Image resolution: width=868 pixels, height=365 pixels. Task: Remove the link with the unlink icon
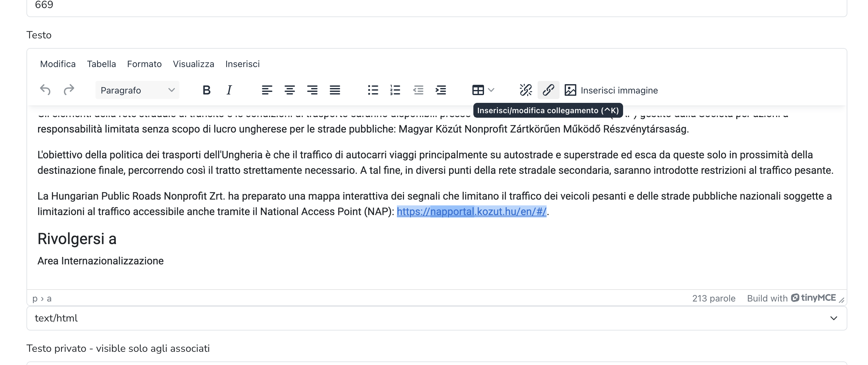(x=526, y=90)
